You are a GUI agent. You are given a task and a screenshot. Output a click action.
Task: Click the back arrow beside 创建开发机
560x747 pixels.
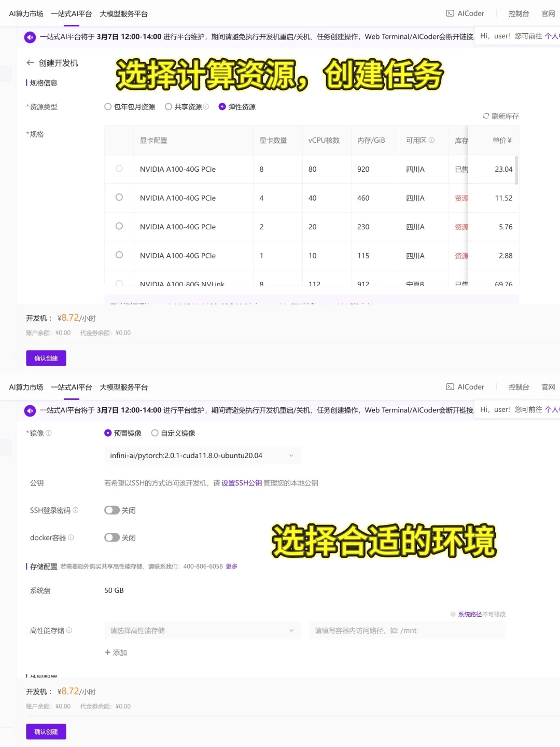[x=30, y=63]
